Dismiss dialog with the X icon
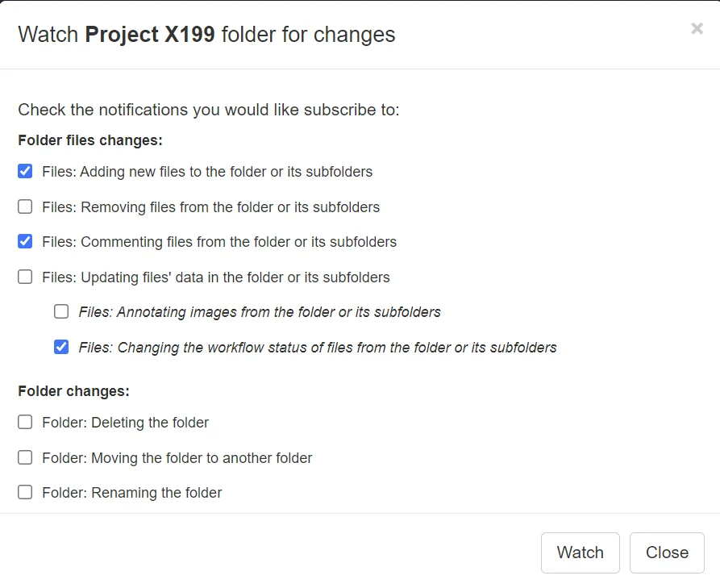Image resolution: width=720 pixels, height=588 pixels. [697, 28]
